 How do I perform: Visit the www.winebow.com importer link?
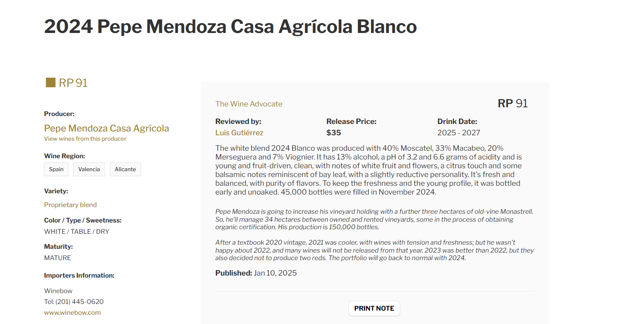(72, 312)
